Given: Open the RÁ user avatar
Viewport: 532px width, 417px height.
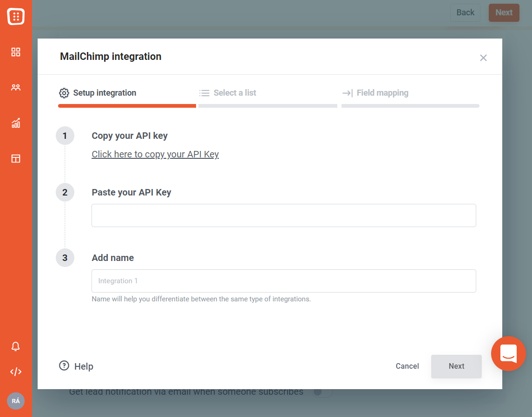Looking at the screenshot, I should [16, 401].
